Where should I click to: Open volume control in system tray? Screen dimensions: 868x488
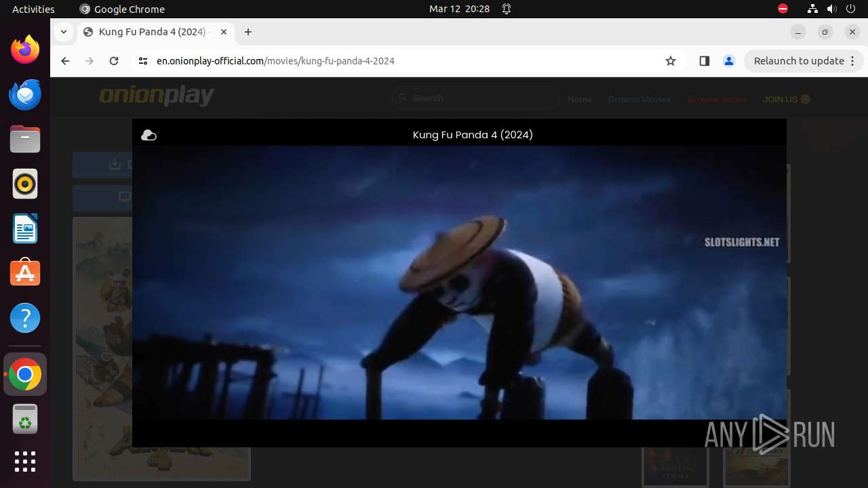[x=831, y=9]
